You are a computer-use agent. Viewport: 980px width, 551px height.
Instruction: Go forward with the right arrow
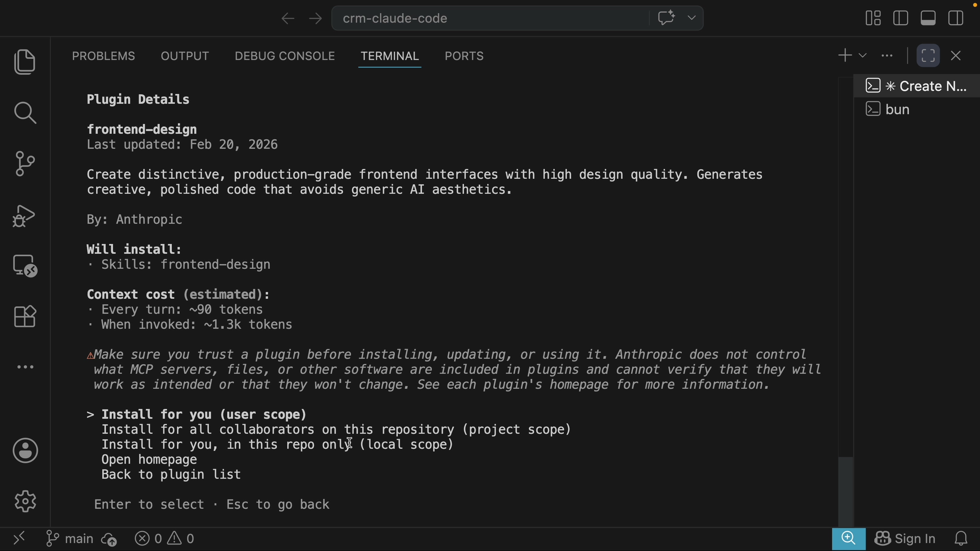point(315,18)
